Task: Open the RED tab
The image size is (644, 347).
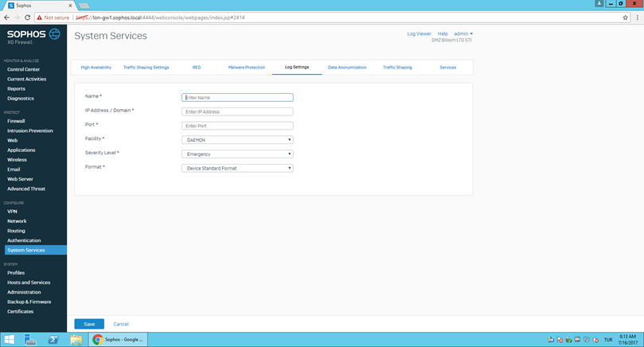Action: (197, 68)
